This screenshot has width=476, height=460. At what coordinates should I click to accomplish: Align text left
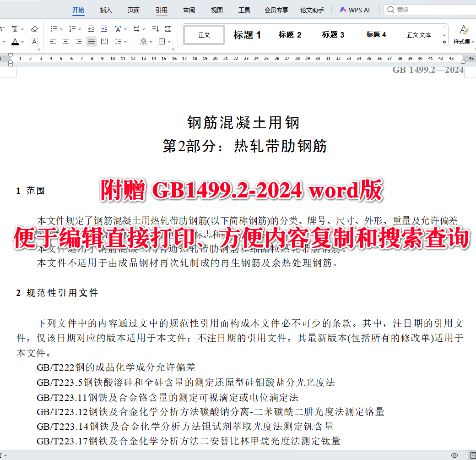coord(53,42)
